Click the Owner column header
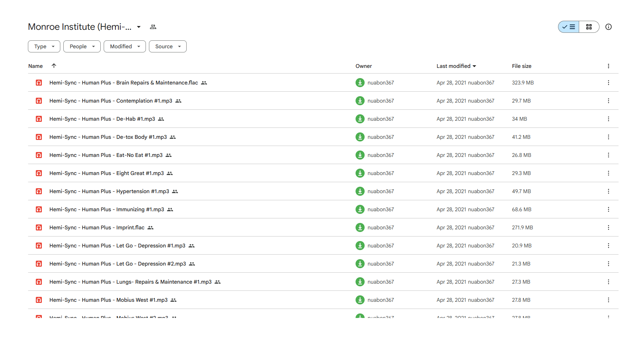Screen dimensions: 644x341 pos(363,66)
